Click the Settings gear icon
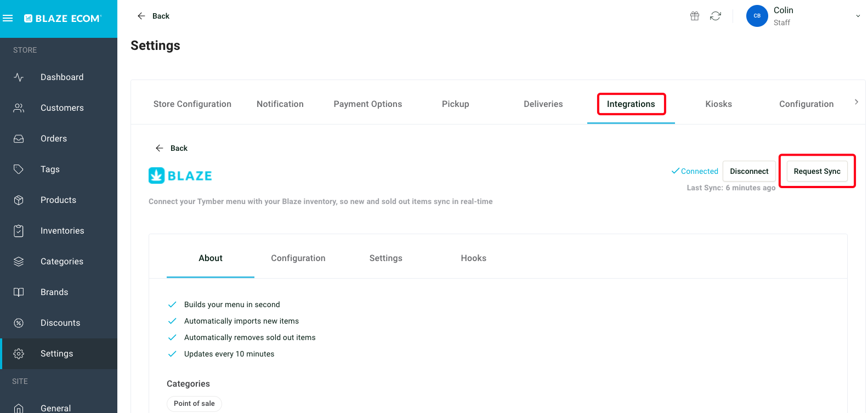Viewport: 868px width, 413px height. click(x=19, y=354)
